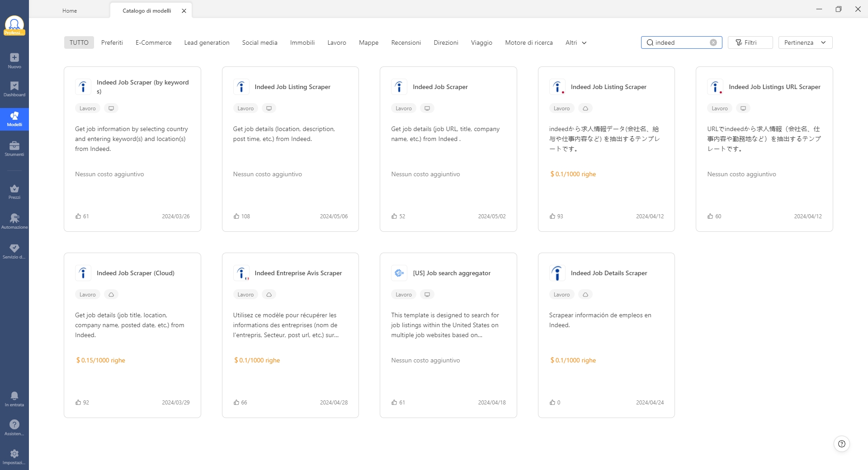Switch to the Home tab
Viewport: 868px width, 470px height.
70,11
